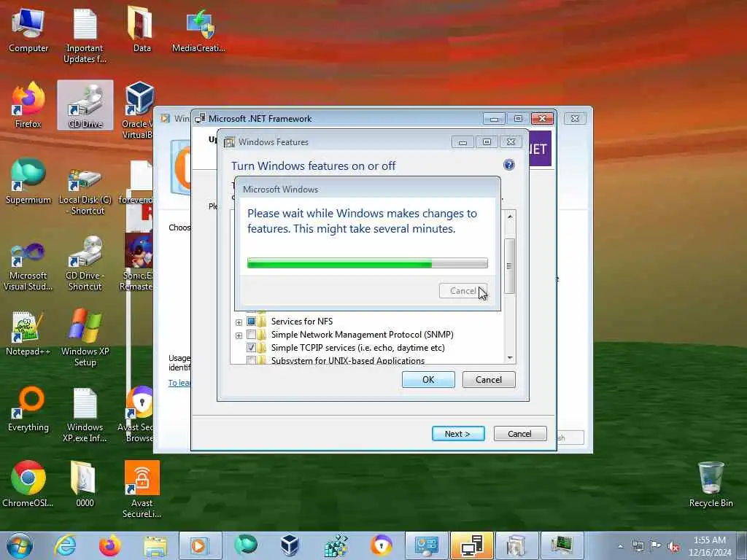Click Next in .NET Framework setup
The width and height of the screenshot is (747, 560).
[458, 434]
